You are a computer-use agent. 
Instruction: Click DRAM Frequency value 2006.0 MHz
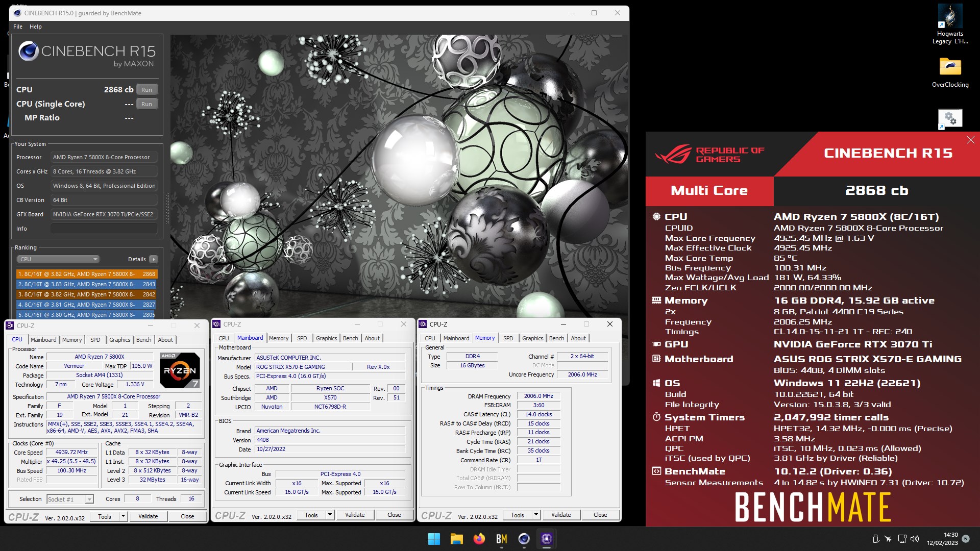pyautogui.click(x=538, y=396)
